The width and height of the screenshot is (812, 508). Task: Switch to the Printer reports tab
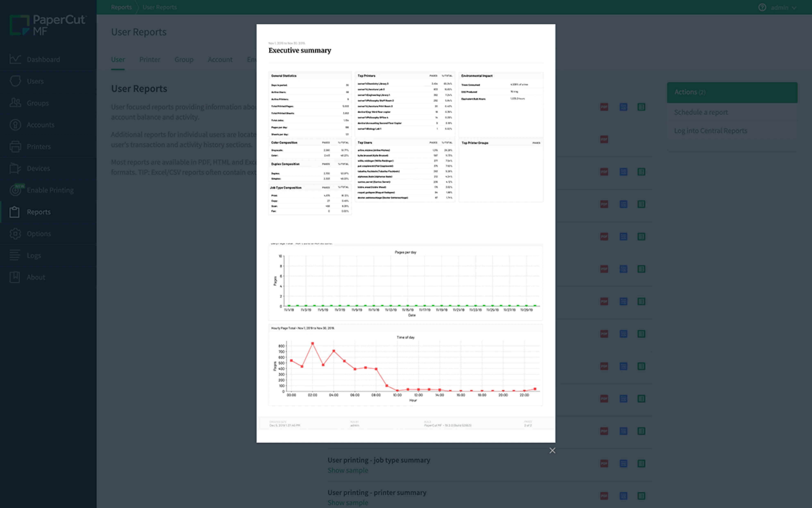[x=149, y=59]
